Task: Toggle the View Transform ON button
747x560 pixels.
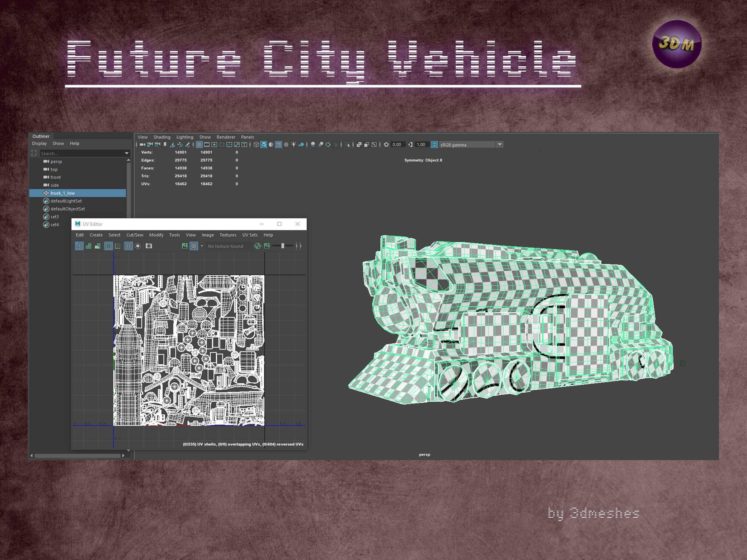Action: (434, 144)
